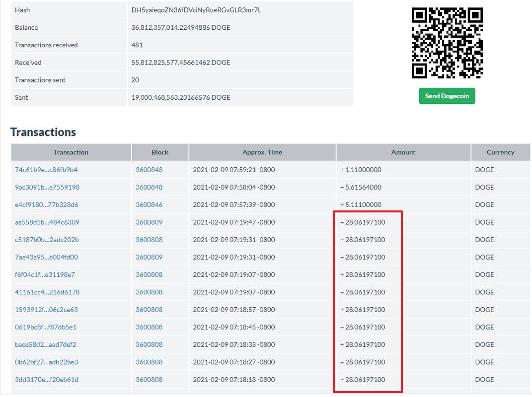
Task: Select the amount + 5.61564000
Action: [x=361, y=188]
